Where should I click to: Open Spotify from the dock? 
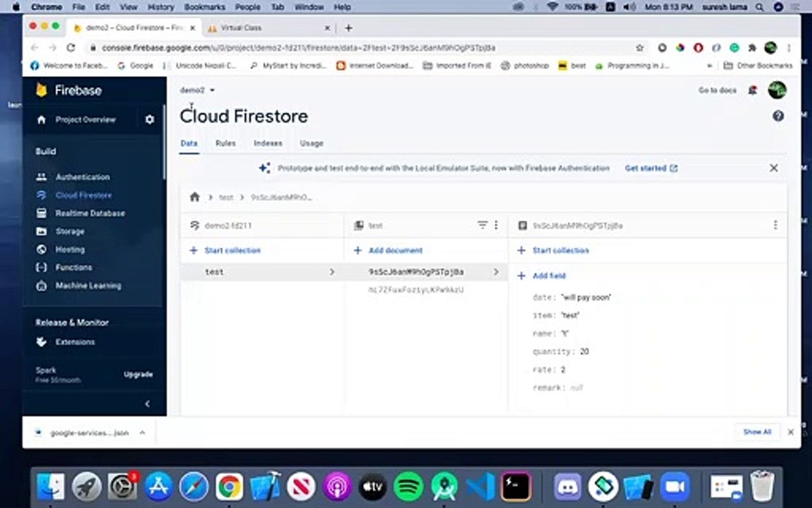tap(408, 487)
